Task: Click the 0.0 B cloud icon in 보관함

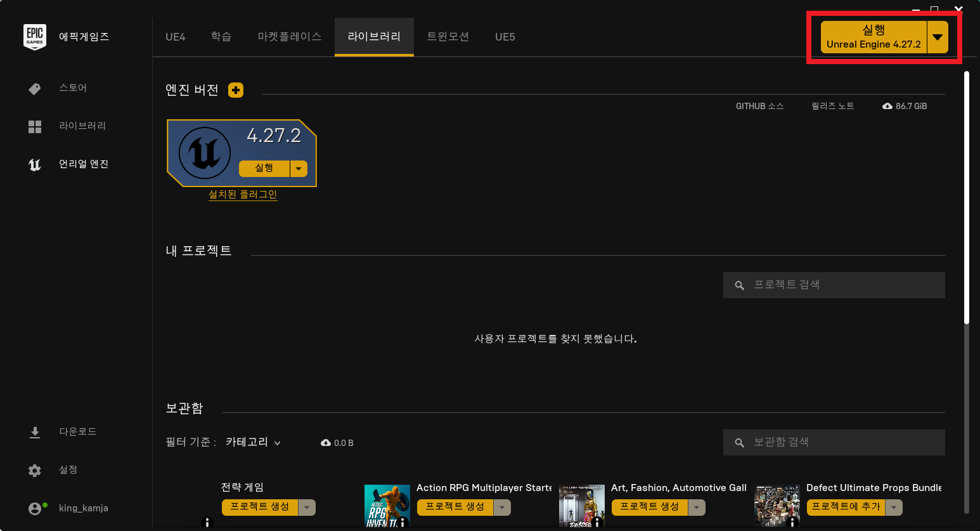Action: pyautogui.click(x=326, y=443)
